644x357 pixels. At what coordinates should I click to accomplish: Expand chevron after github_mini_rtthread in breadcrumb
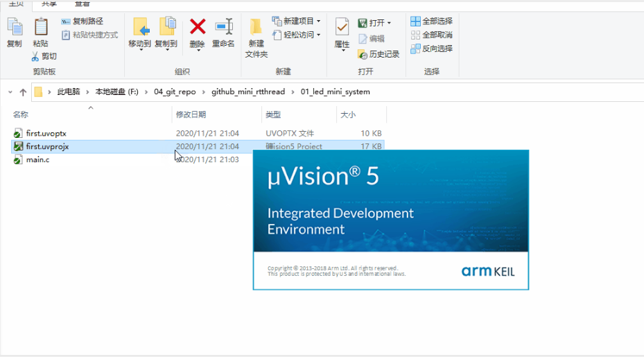tap(293, 92)
